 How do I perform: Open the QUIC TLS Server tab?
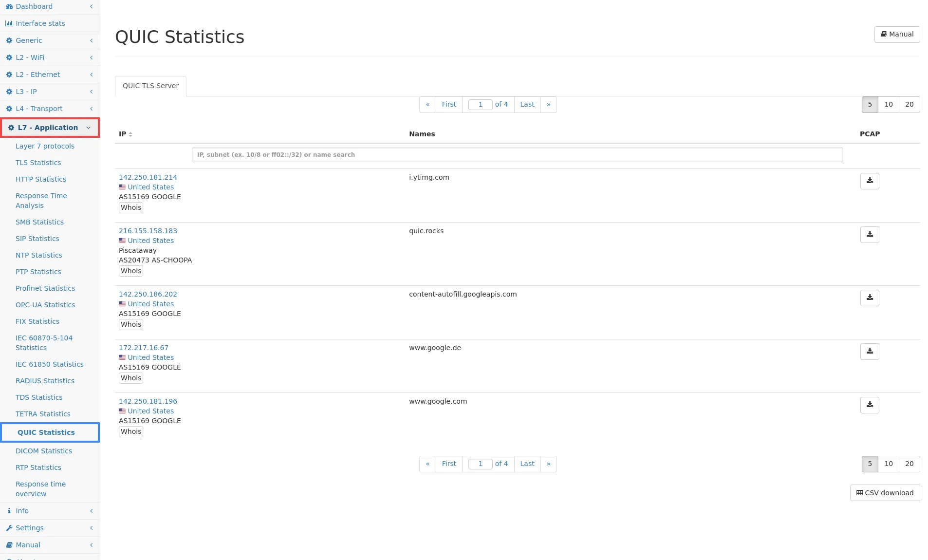(150, 86)
